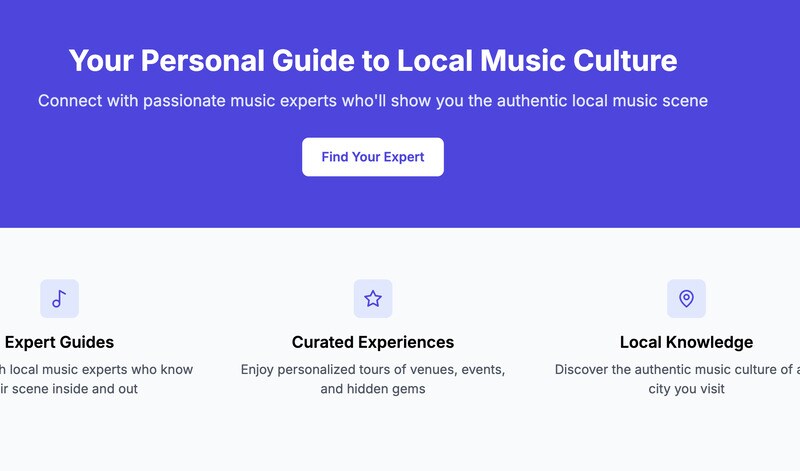The width and height of the screenshot is (800, 471).
Task: Click the "local music experts who know" text line
Action: tap(100, 370)
